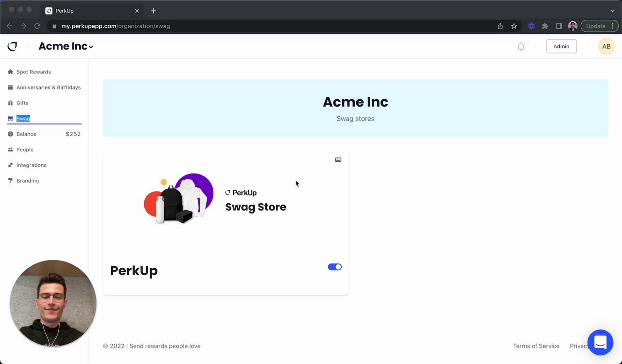Screen dimensions: 622x364
Task: Go to People in sidebar
Action: pyautogui.click(x=25, y=150)
